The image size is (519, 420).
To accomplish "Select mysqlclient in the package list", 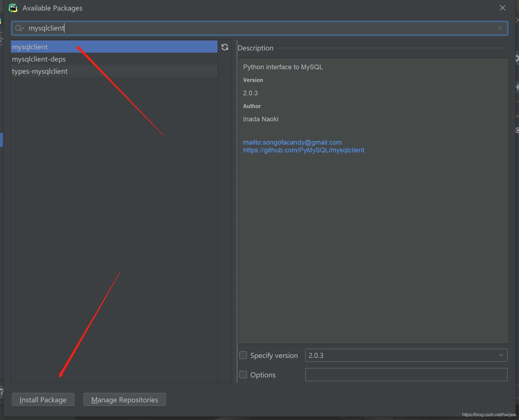I will click(114, 47).
